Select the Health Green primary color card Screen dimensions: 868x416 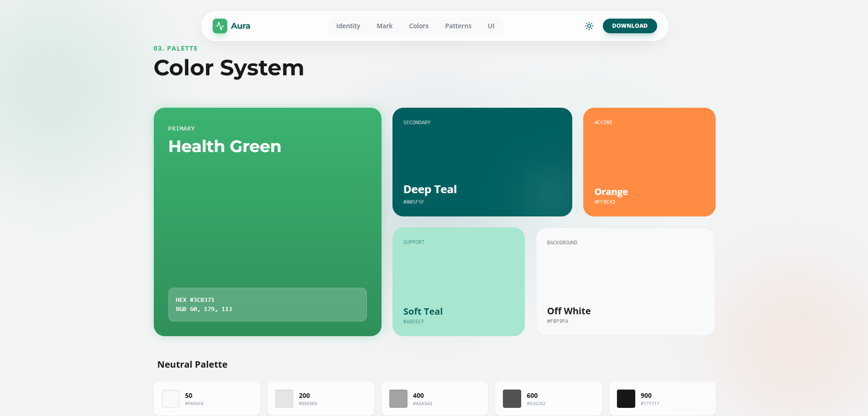[x=267, y=222]
